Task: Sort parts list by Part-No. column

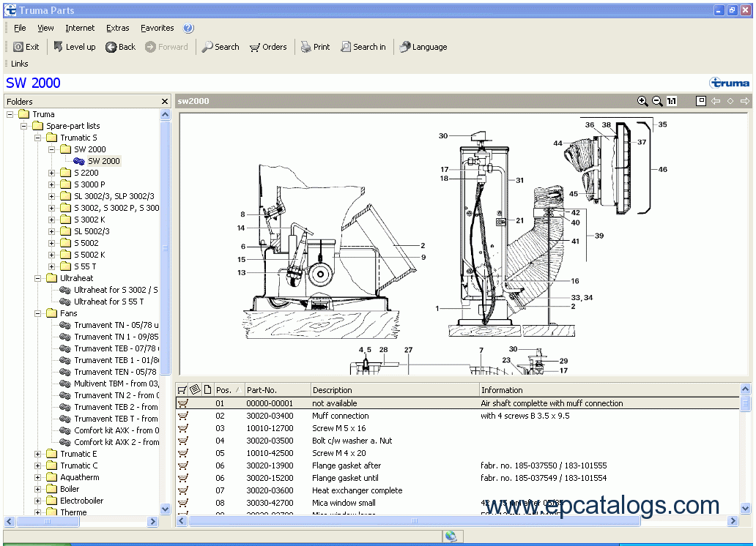Action: point(277,390)
